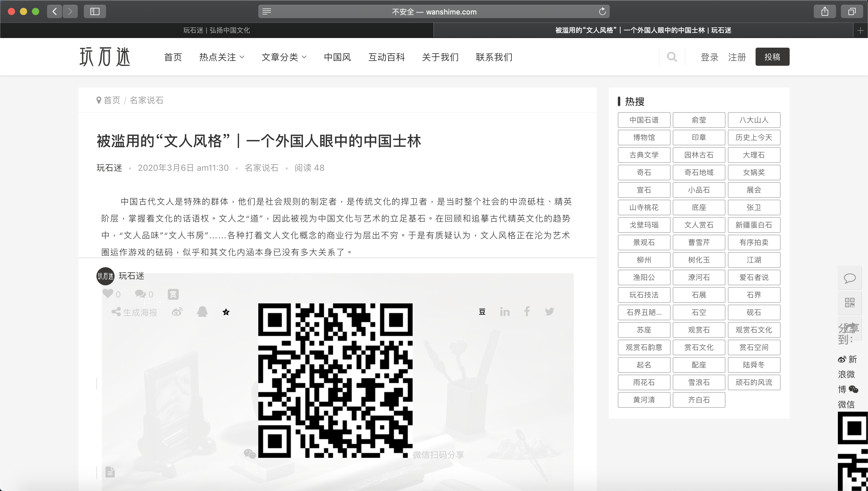The image size is (868, 491).
Task: Select the 被滥用的"文人风格" tab
Action: [x=643, y=30]
